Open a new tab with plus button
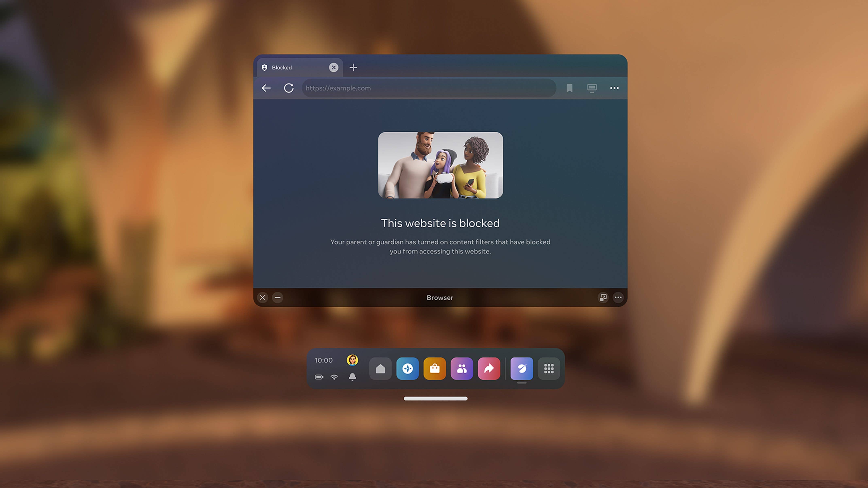Viewport: 868px width, 488px height. click(353, 68)
